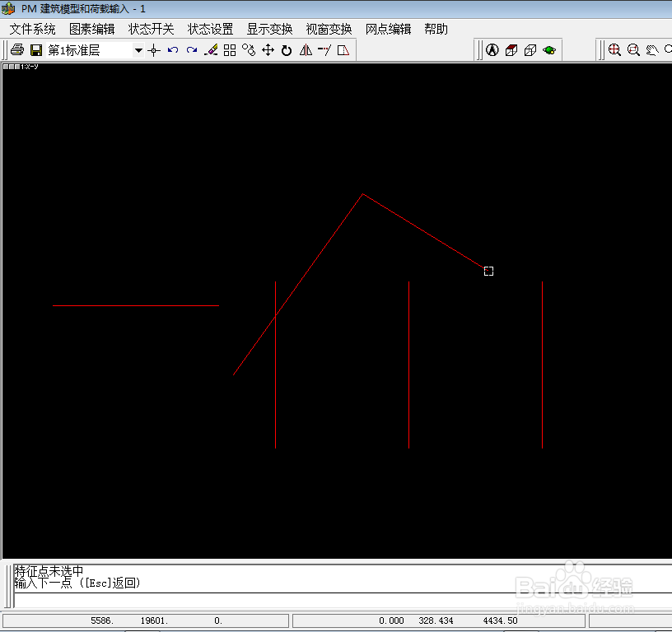Click the 0.000 value in status bar
The width and height of the screenshot is (672, 632).
[391, 620]
